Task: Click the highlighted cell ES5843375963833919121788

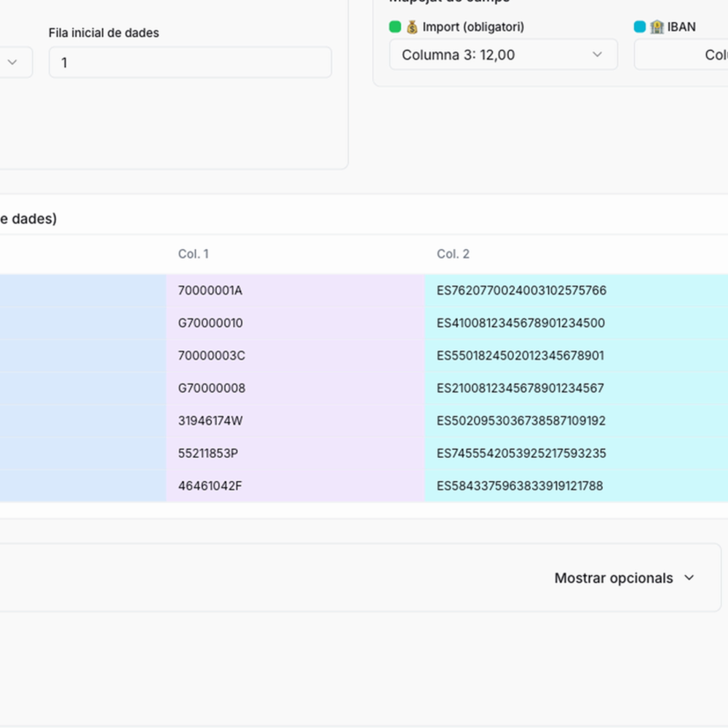Action: click(519, 486)
